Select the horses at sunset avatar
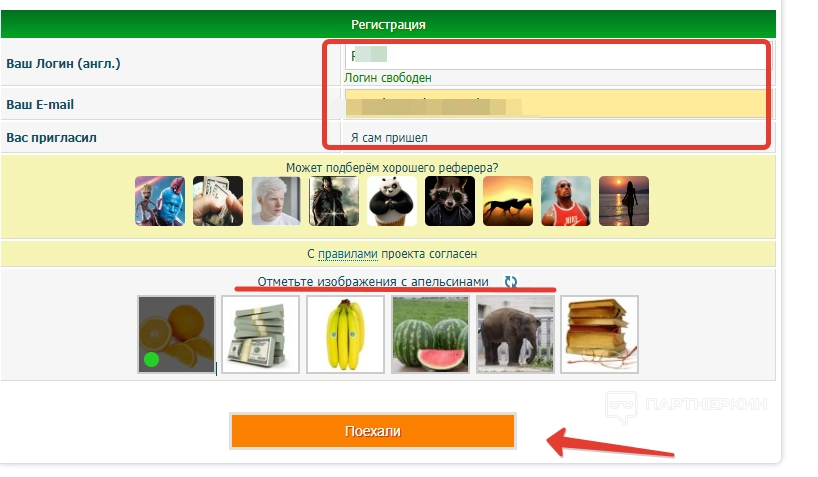The height and width of the screenshot is (477, 818). coord(508,201)
